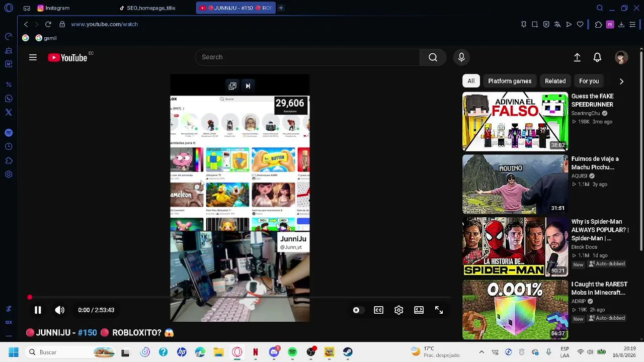644x362 pixels.
Task: Select the Related filter chip
Action: [x=555, y=81]
